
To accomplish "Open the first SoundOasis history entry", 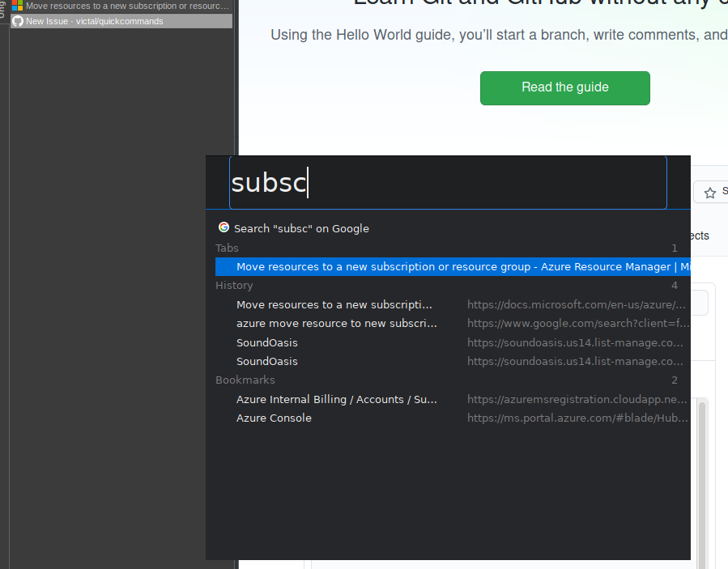I will pyautogui.click(x=267, y=343).
